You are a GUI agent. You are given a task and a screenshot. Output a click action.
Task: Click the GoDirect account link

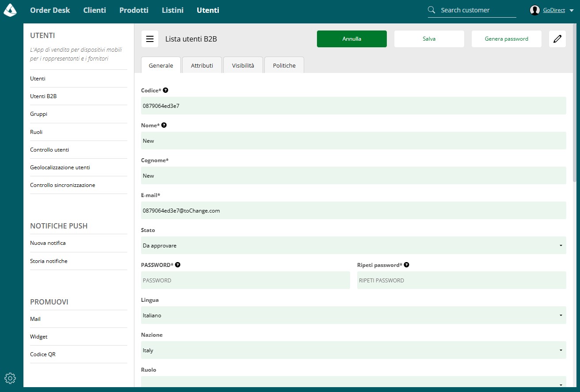coord(554,10)
